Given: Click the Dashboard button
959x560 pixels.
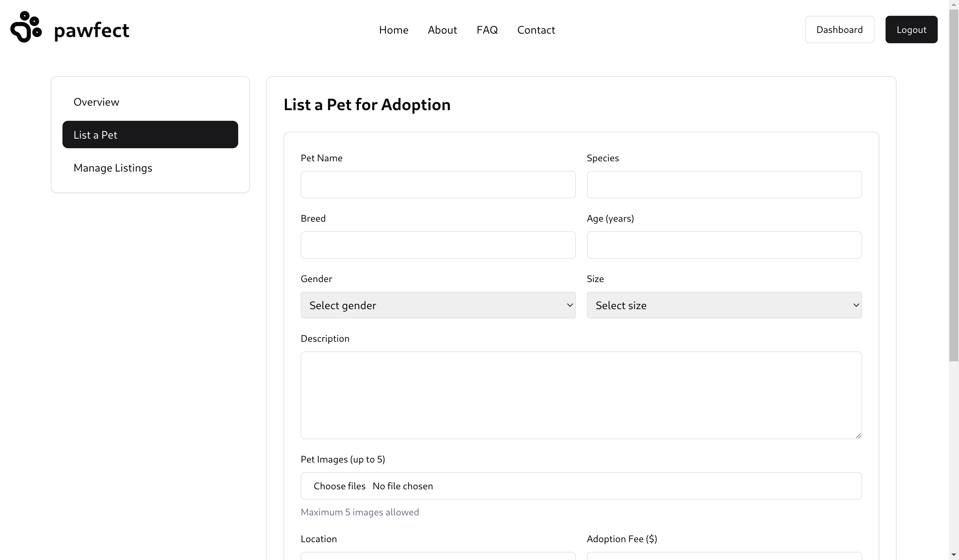Looking at the screenshot, I should pyautogui.click(x=839, y=30).
